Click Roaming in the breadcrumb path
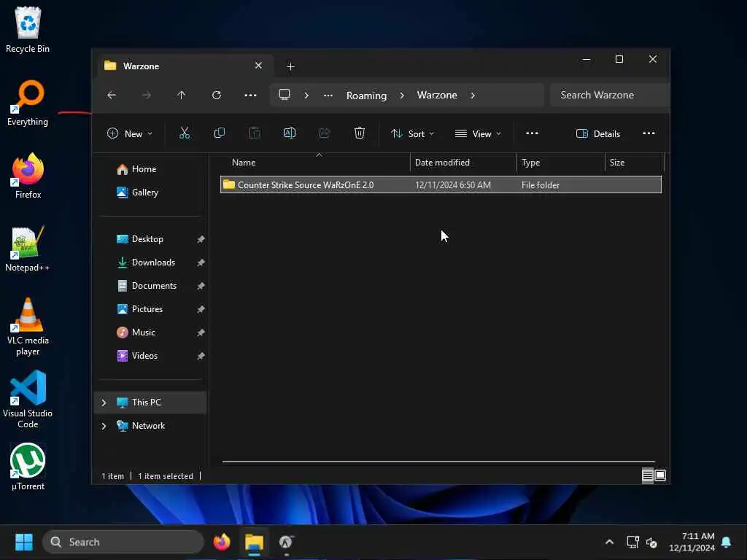747x560 pixels. [x=366, y=96]
